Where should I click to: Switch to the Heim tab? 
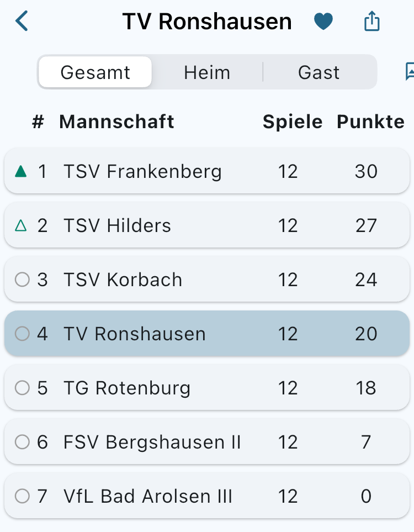click(x=207, y=72)
